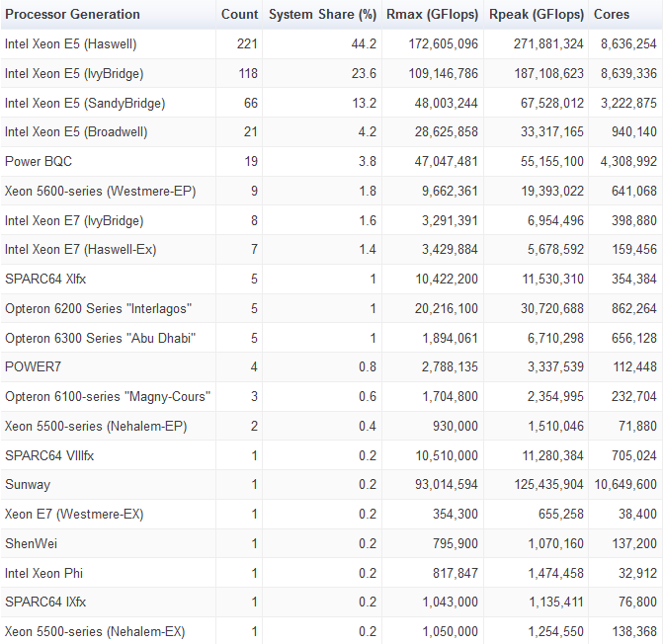Image resolution: width=664 pixels, height=644 pixels.
Task: Select Opteron 6300 Series "Abu Dhabi" row name
Action: click(101, 338)
